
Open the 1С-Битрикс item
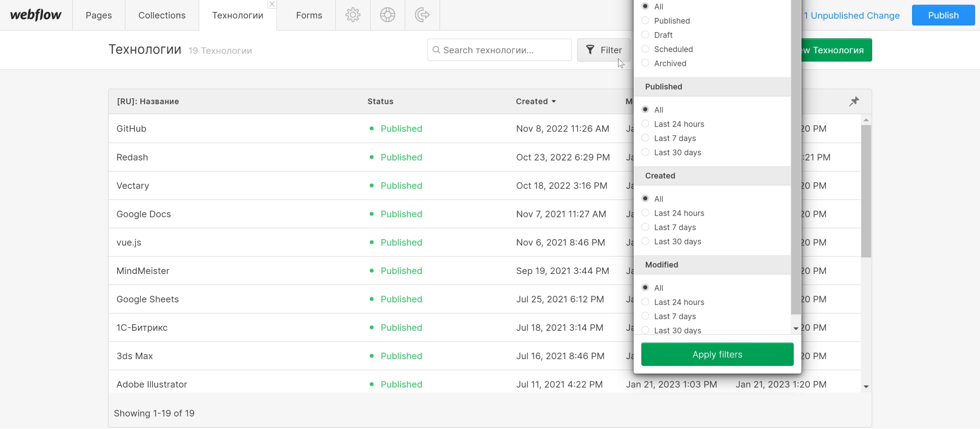[x=142, y=328]
